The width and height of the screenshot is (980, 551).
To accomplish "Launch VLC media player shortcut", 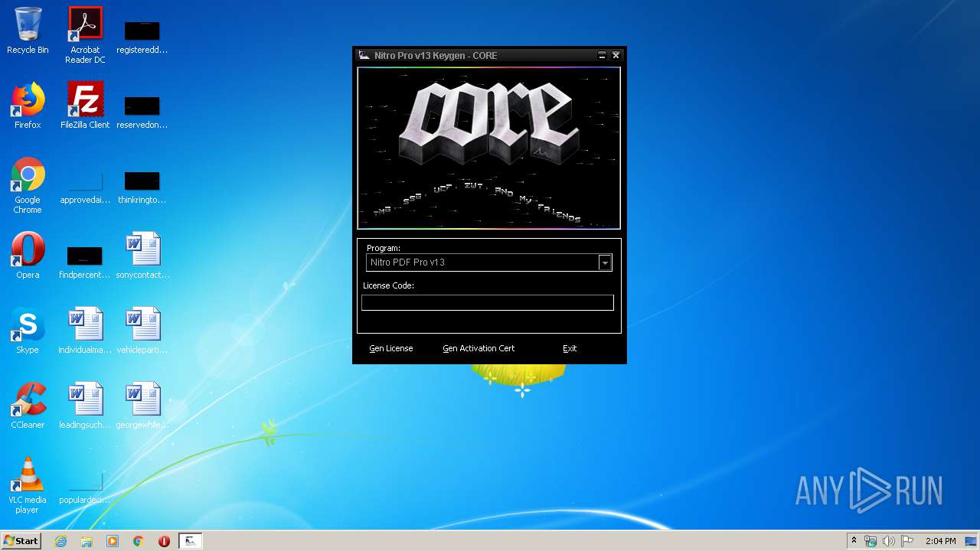I will point(28,485).
